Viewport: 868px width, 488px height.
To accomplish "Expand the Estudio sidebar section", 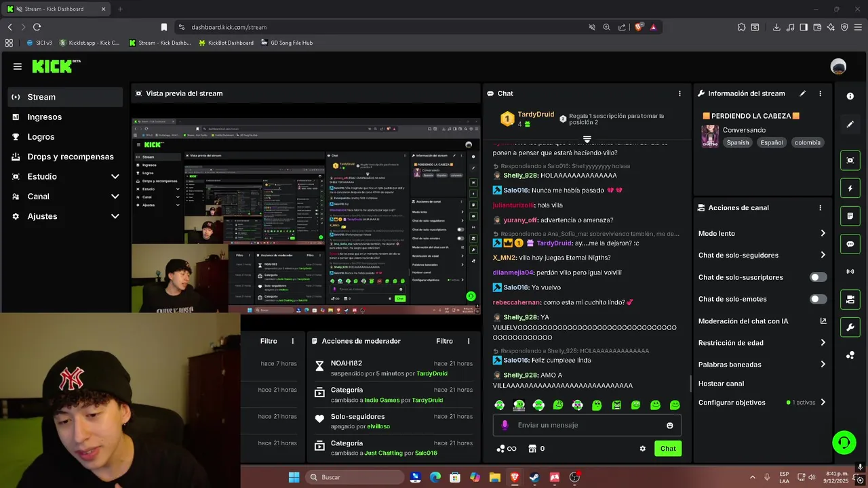I will click(65, 176).
